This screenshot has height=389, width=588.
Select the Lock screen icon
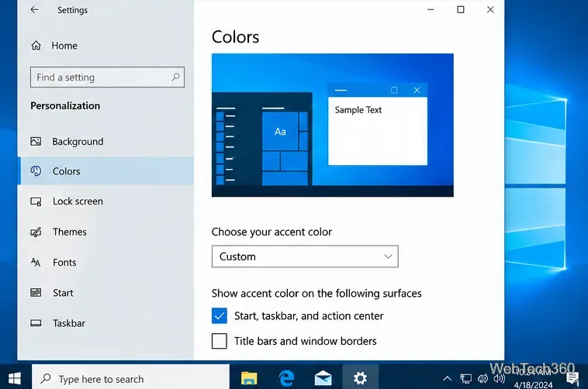[x=36, y=201]
